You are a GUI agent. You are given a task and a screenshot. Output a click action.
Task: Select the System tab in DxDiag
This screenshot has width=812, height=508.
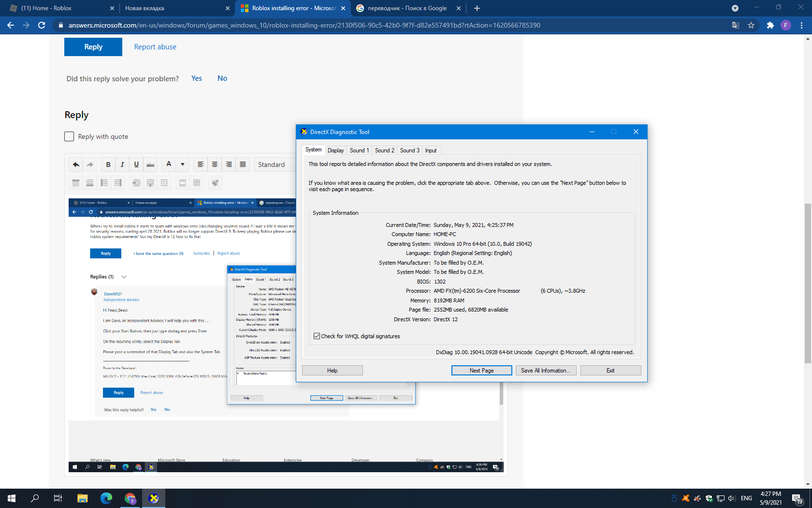point(313,150)
